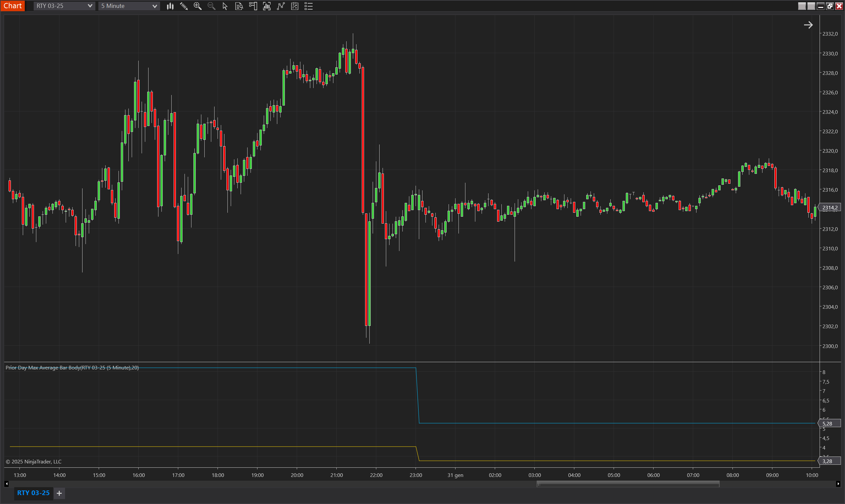Click the second gray link-window square button
Viewport: 845px width, 504px height.
[811, 6]
